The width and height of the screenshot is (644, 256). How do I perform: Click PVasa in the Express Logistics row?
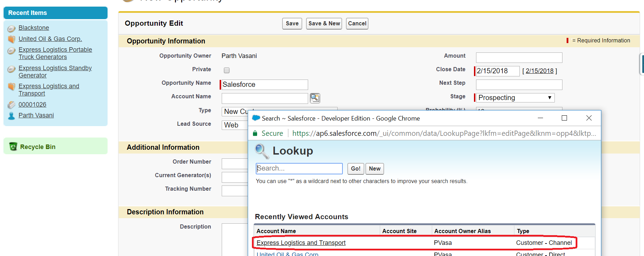click(x=443, y=243)
